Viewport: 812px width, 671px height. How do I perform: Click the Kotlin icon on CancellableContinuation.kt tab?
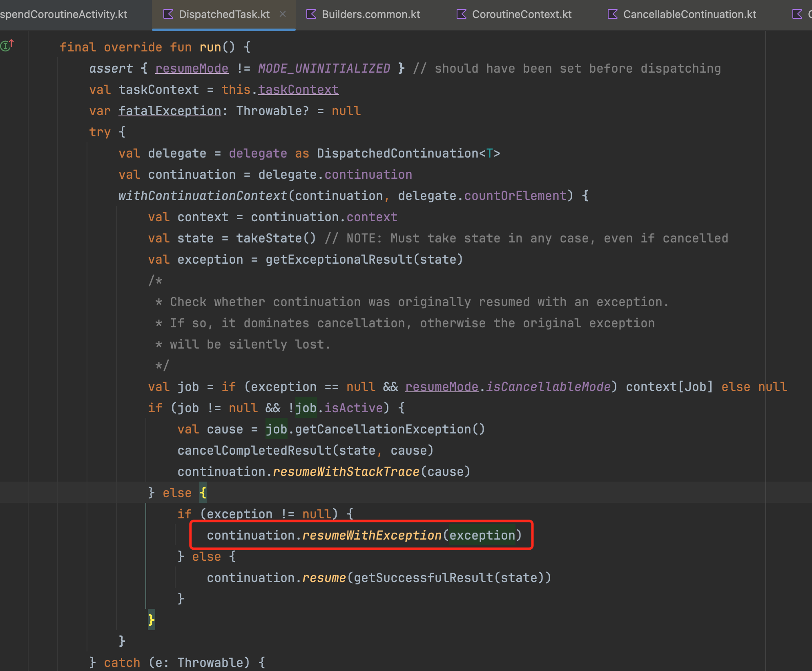click(612, 14)
